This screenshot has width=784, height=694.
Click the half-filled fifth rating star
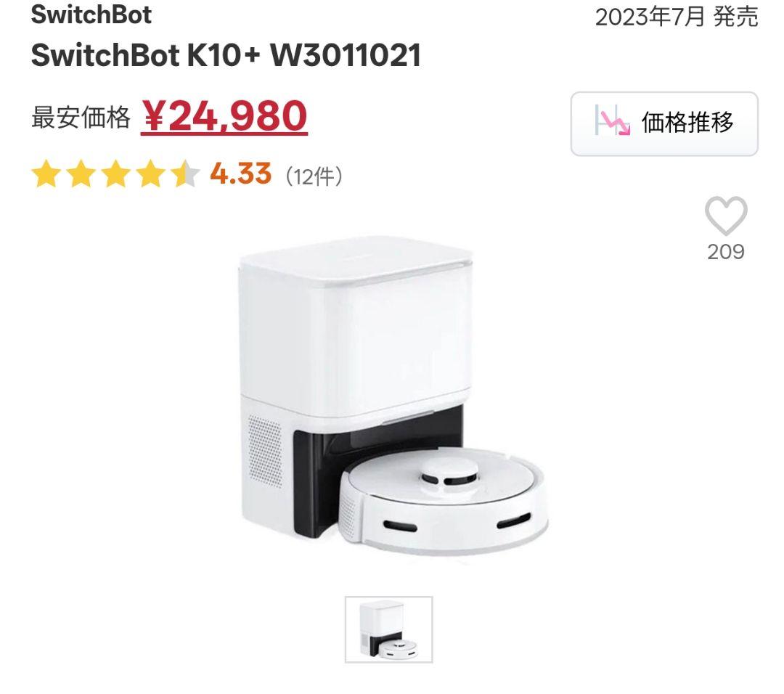tap(185, 174)
